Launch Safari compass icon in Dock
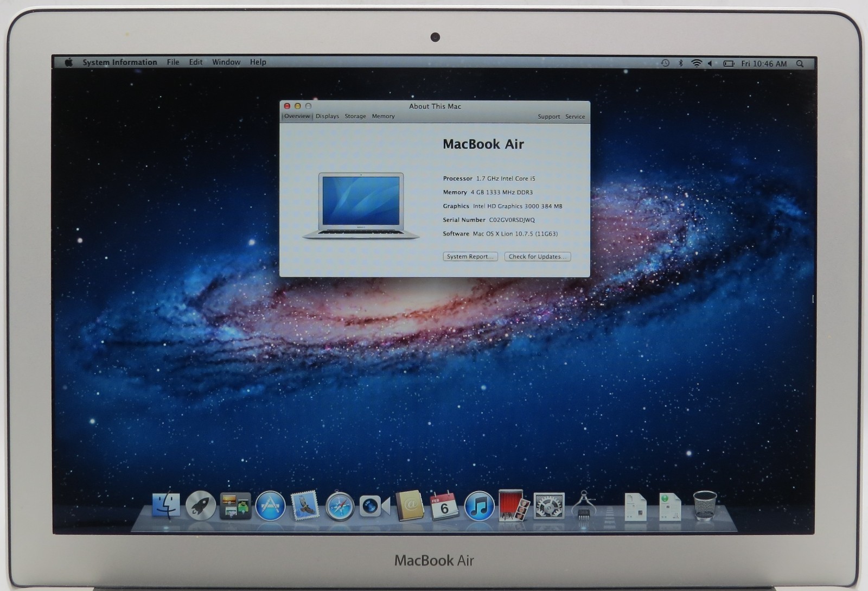This screenshot has width=868, height=591. (x=340, y=506)
